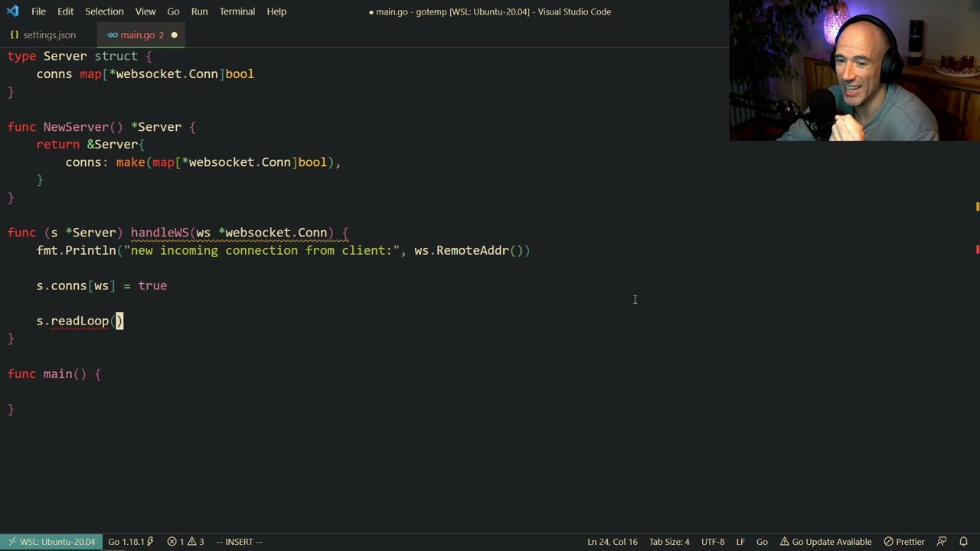The width and height of the screenshot is (980, 551).
Task: Open the Selection menu
Action: tap(104, 11)
